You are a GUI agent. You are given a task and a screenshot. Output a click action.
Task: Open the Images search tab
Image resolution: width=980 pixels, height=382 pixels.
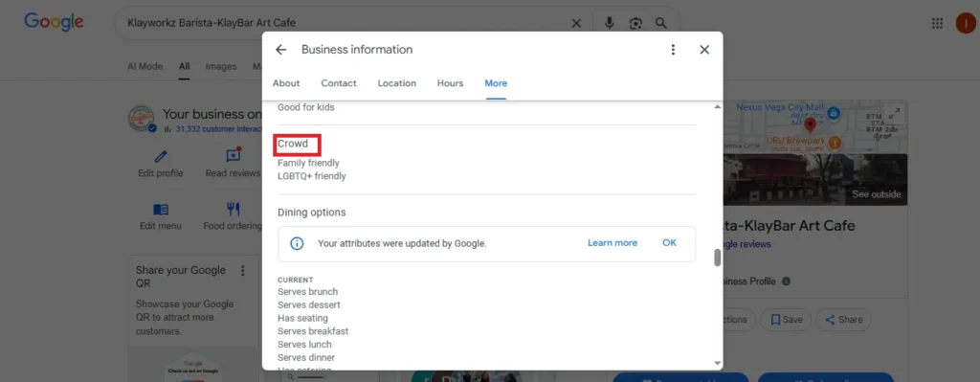coord(221,66)
